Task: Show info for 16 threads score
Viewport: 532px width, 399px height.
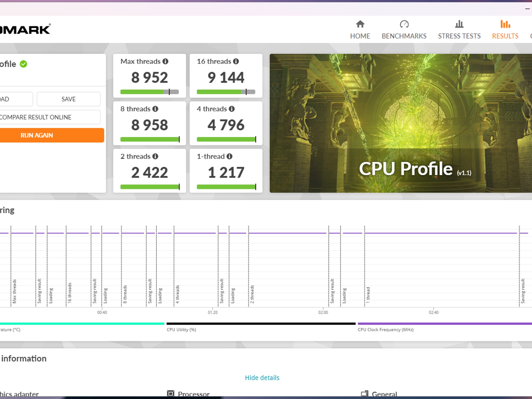Action: click(236, 61)
